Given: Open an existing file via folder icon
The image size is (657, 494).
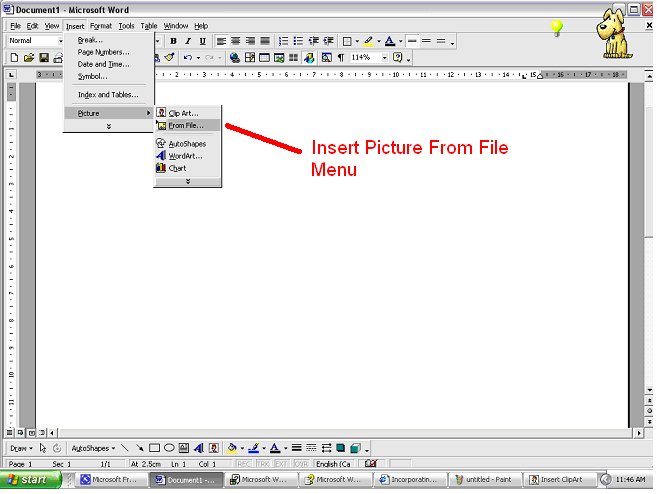Looking at the screenshot, I should 28,57.
